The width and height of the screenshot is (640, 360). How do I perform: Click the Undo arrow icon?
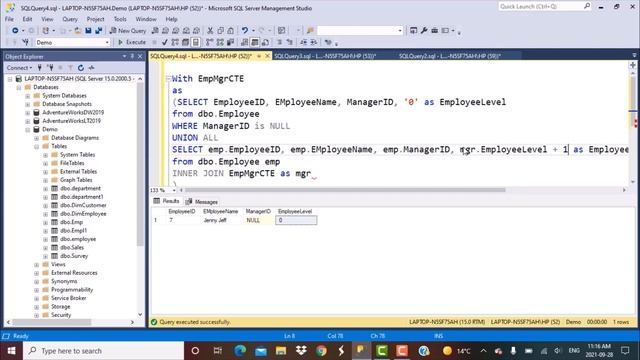click(x=244, y=31)
